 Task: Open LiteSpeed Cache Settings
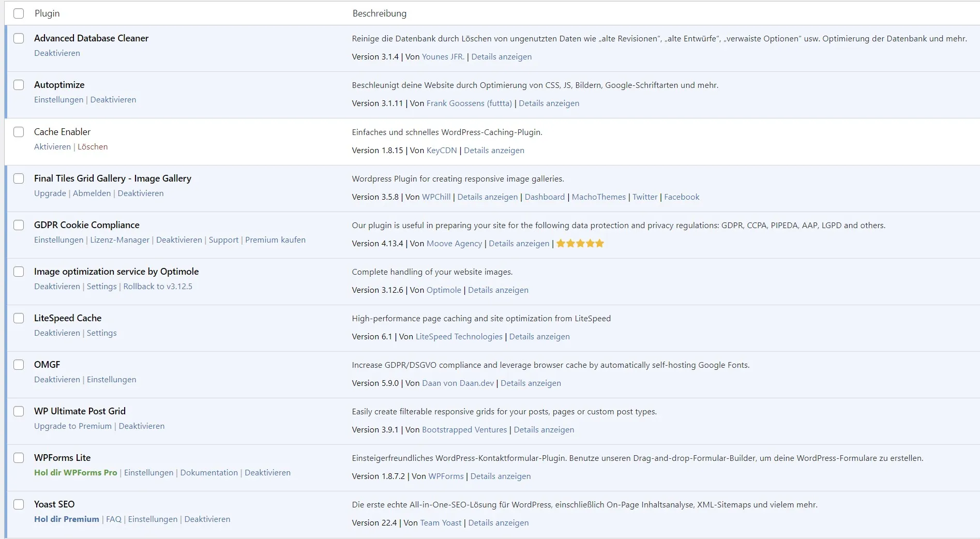[101, 333]
